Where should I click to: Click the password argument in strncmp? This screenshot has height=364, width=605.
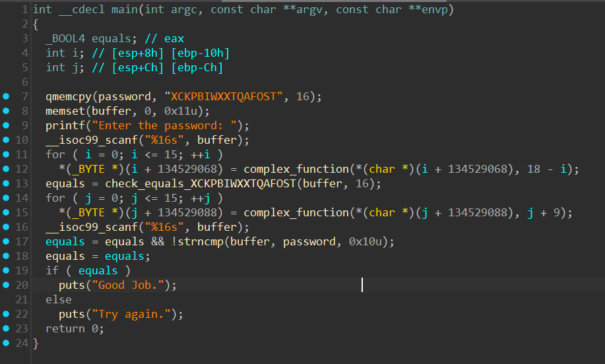point(309,241)
